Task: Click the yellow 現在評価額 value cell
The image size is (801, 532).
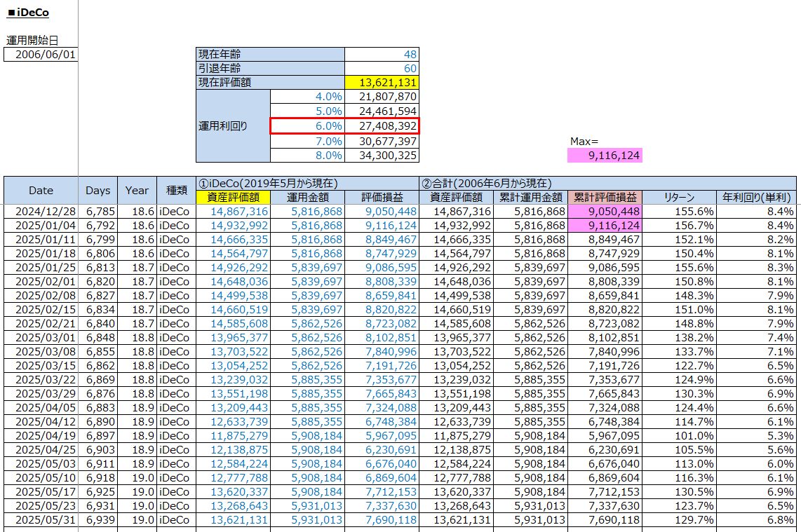Action: click(x=382, y=82)
